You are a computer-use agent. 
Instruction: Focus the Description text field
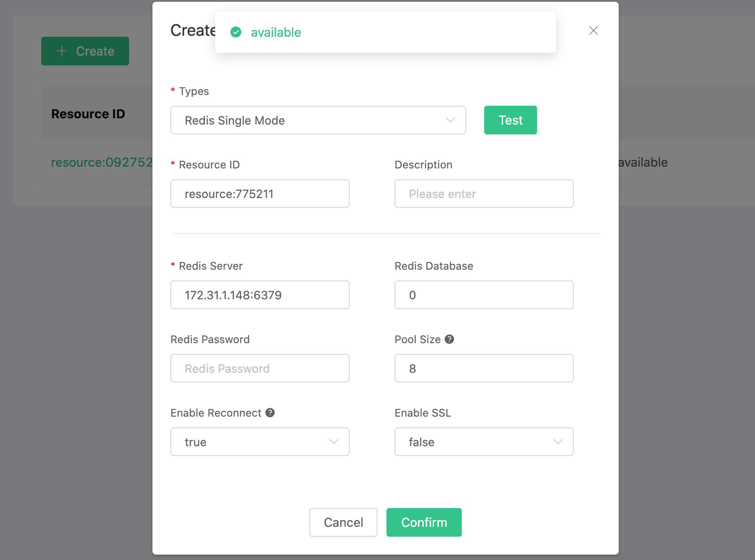(484, 194)
